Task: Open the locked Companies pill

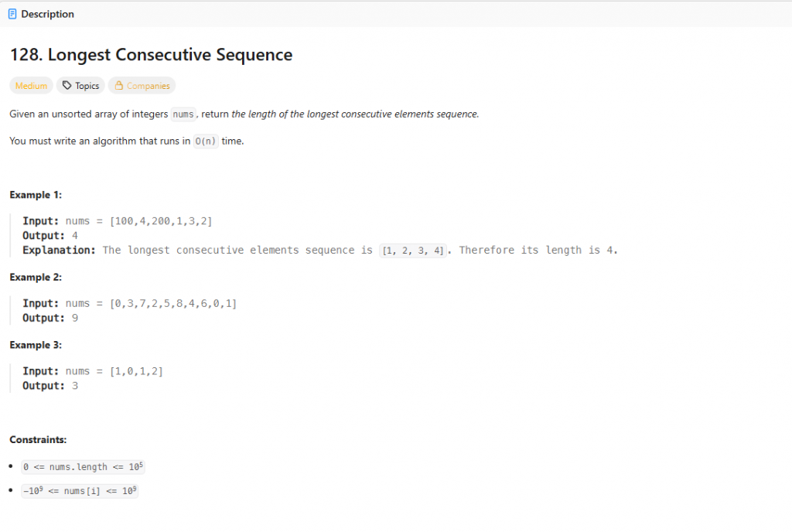Action: pyautogui.click(x=142, y=86)
